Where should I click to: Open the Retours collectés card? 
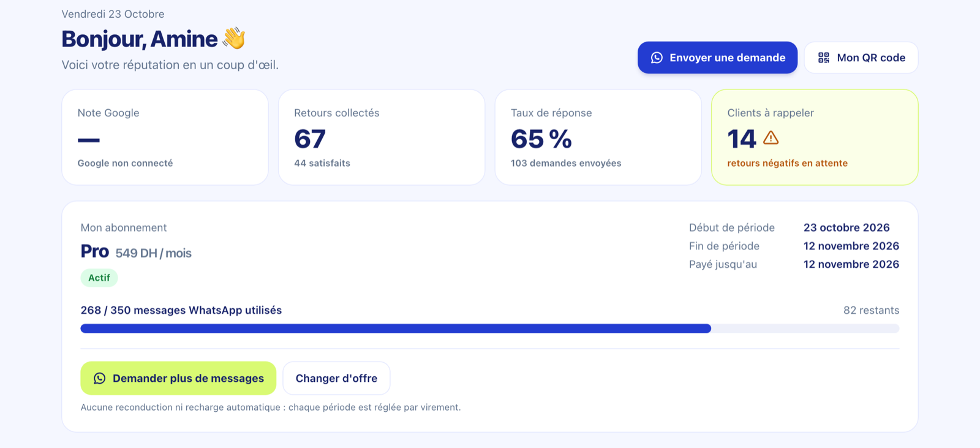click(382, 137)
